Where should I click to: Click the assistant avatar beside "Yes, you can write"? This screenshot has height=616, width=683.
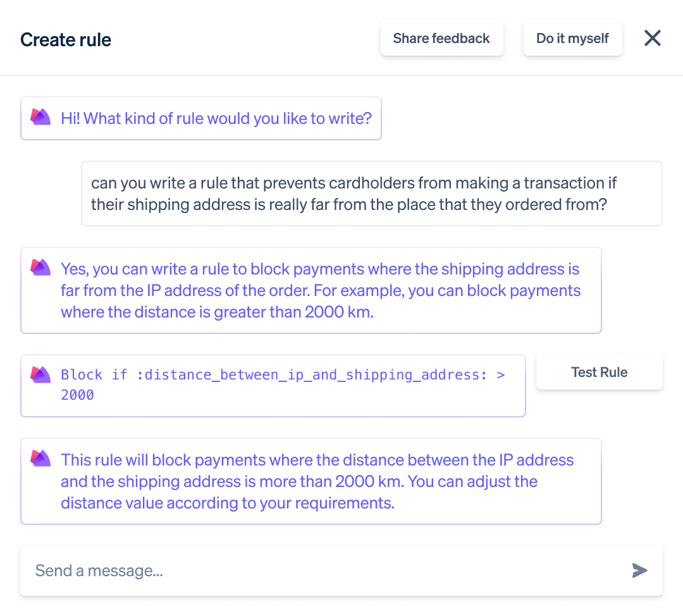(x=40, y=268)
